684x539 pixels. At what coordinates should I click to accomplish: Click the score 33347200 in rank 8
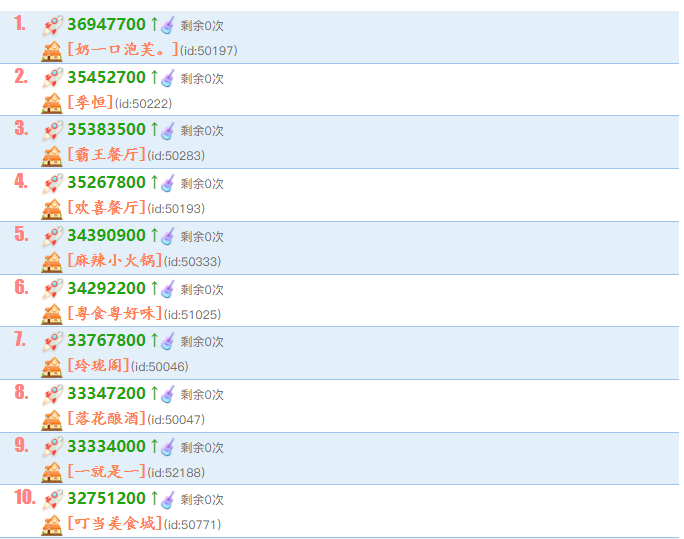[x=106, y=394]
